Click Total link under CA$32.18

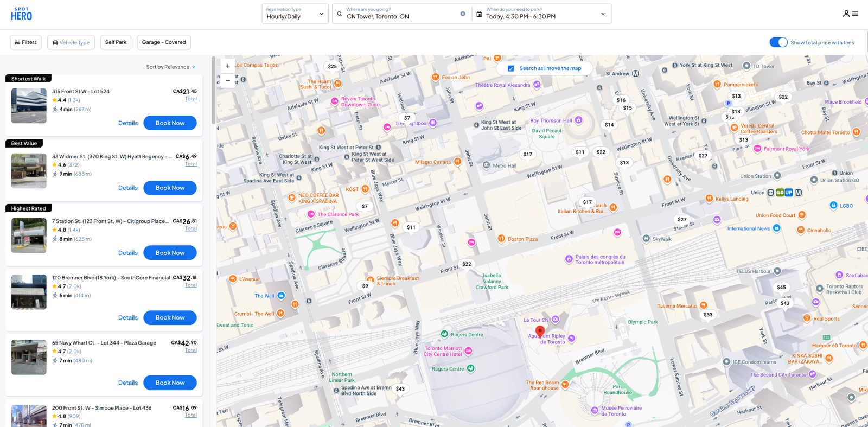click(x=191, y=285)
